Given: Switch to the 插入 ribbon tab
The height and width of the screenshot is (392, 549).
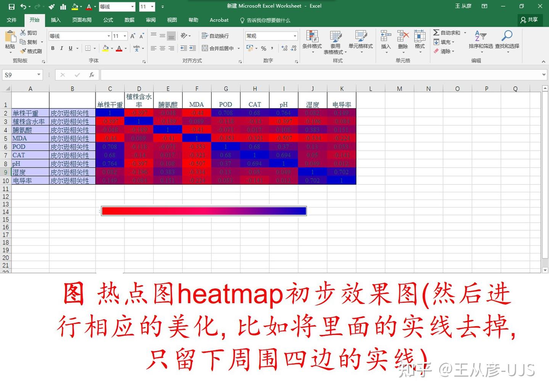Looking at the screenshot, I should coord(56,20).
